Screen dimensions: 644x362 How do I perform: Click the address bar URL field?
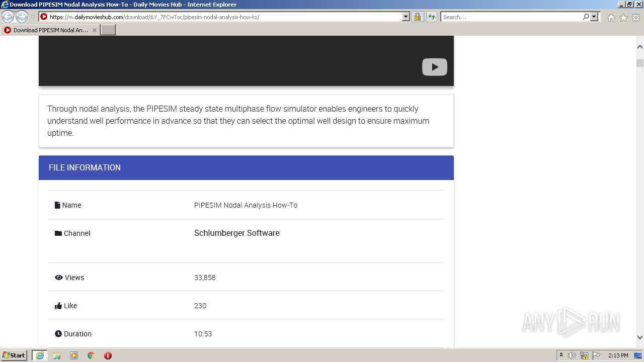[225, 17]
